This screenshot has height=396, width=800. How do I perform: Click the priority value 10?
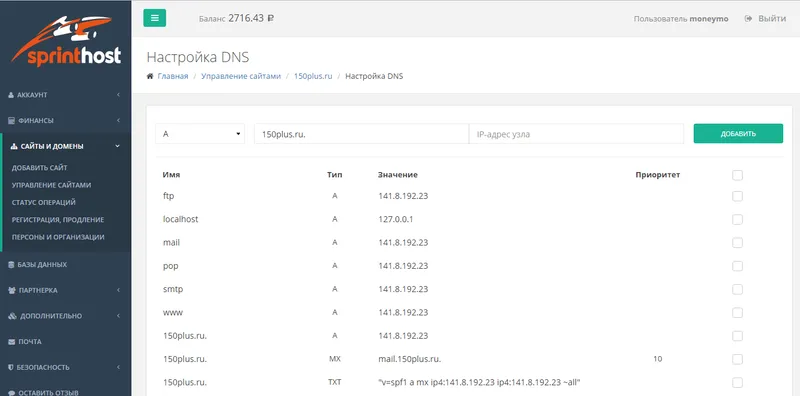coord(657,359)
